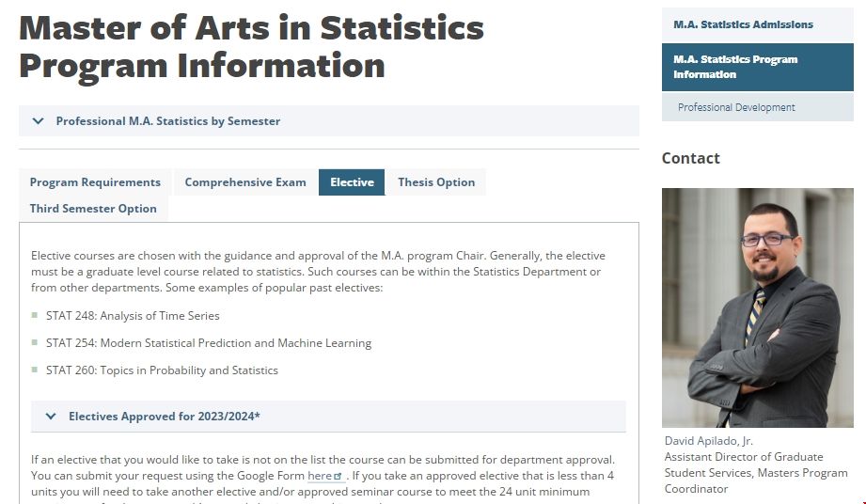The image size is (866, 504).
Task: Open the Google Form 'here' link
Action: coord(320,476)
